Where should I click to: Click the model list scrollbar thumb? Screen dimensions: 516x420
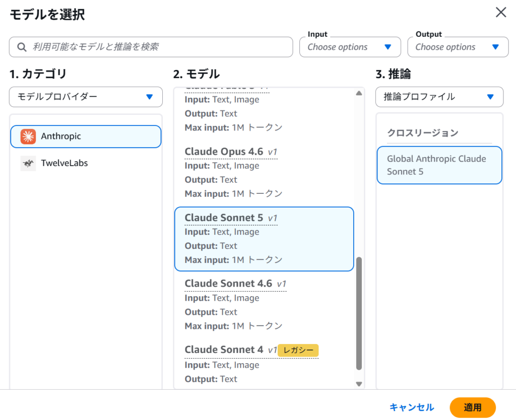[x=359, y=313]
